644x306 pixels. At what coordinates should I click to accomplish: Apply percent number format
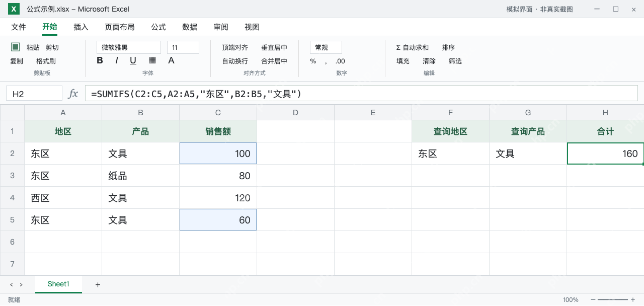point(313,61)
